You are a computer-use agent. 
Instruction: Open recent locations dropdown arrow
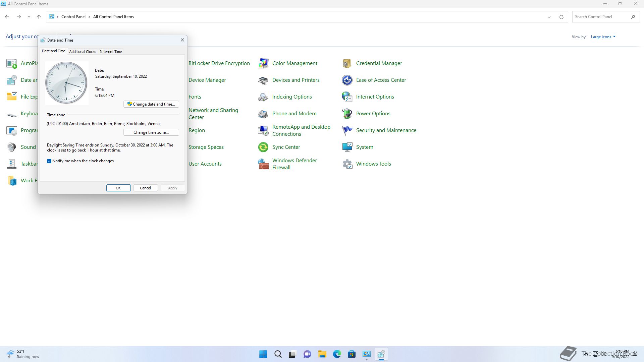(29, 17)
